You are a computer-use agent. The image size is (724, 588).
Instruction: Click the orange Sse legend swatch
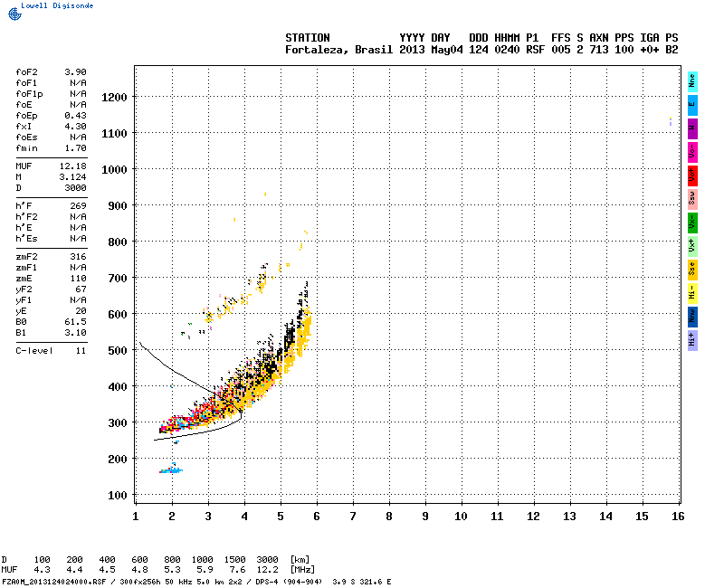click(x=692, y=270)
